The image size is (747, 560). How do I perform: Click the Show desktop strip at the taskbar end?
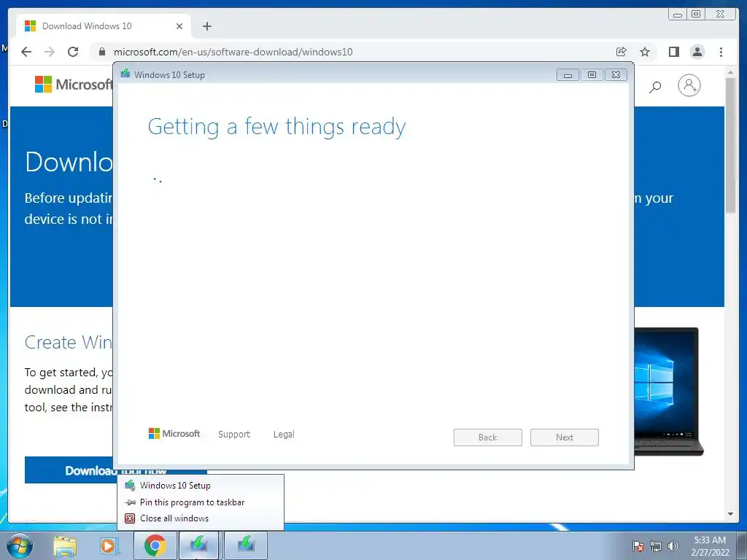point(743,545)
